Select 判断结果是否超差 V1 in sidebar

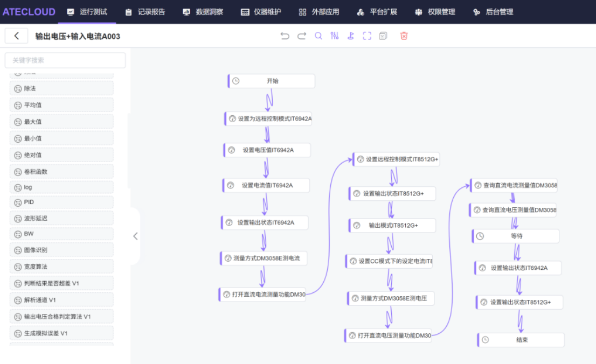(61, 283)
